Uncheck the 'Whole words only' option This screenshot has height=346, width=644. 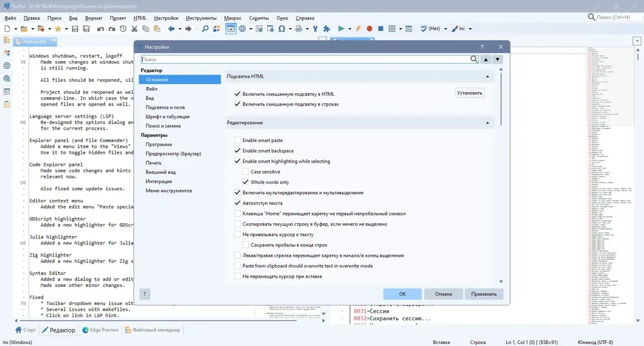[x=245, y=182]
